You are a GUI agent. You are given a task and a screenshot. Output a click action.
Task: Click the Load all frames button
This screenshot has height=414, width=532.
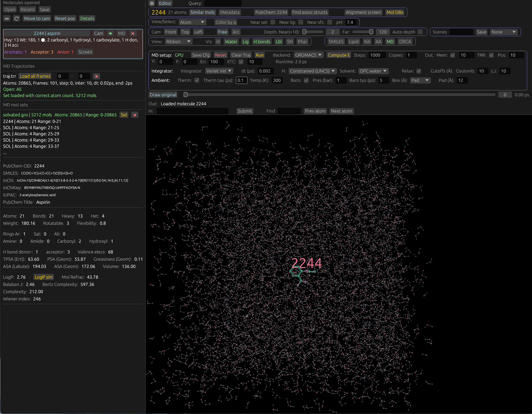click(x=35, y=76)
